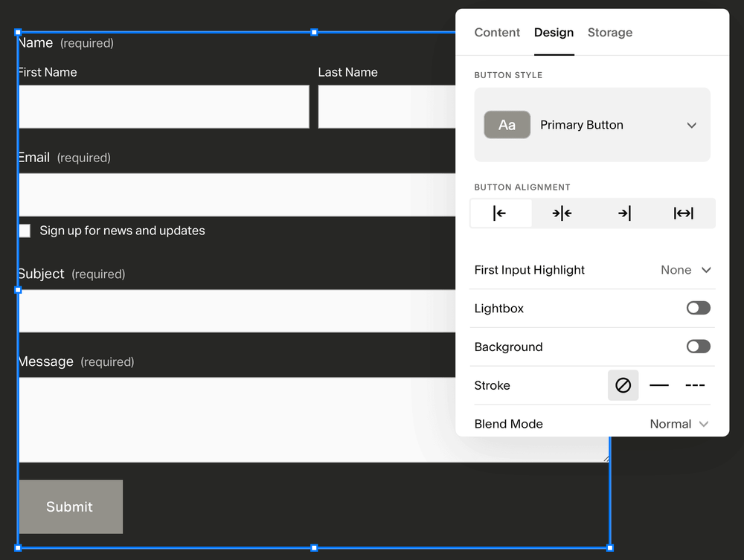This screenshot has width=744, height=560.
Task: Open the Primary Button style dropdown
Action: pyautogui.click(x=692, y=125)
